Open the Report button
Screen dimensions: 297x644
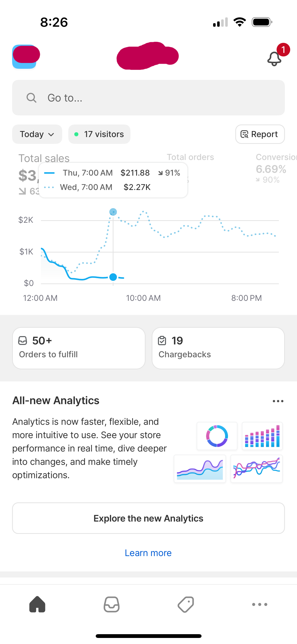[x=260, y=134]
